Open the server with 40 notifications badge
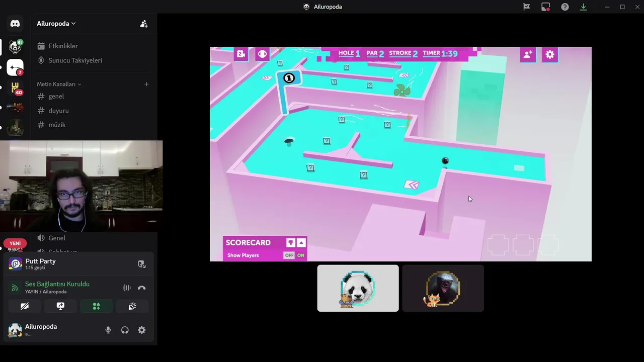644x362 pixels. pyautogui.click(x=15, y=87)
